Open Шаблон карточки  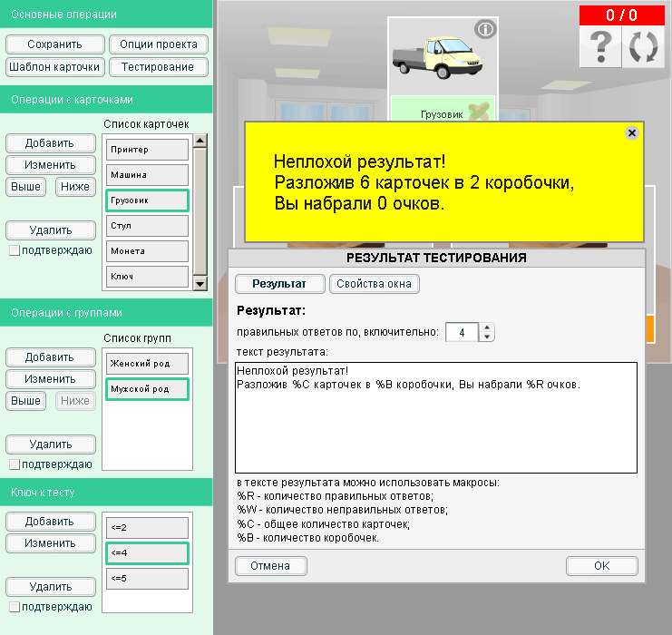click(54, 67)
